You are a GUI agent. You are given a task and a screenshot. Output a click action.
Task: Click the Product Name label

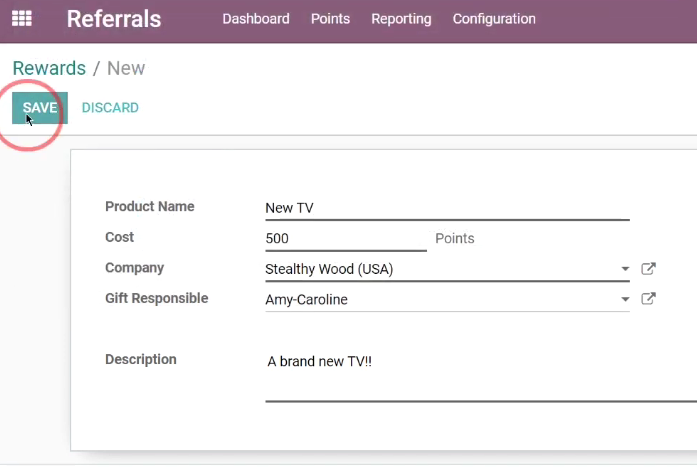[150, 207]
